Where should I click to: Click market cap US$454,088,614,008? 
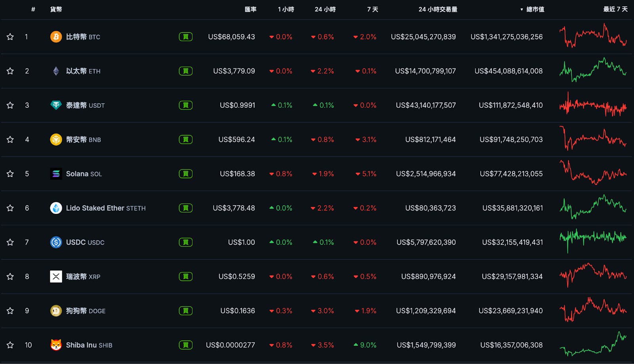click(508, 71)
